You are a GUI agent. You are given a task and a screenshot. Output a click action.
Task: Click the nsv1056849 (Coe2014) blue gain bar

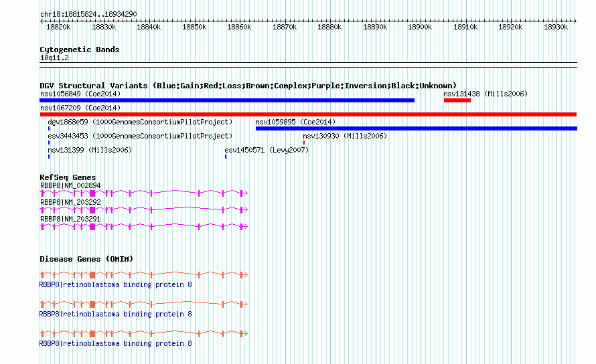[227, 100]
